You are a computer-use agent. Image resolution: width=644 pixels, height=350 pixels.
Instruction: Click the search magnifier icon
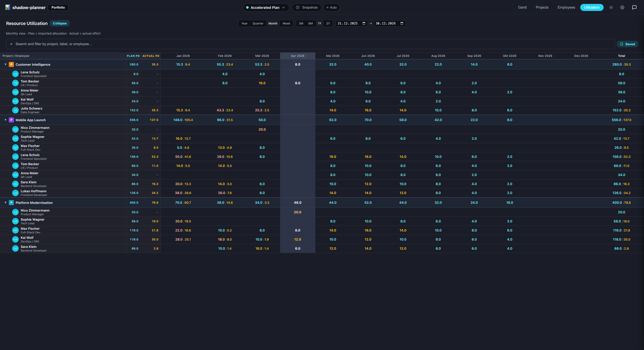11,44
